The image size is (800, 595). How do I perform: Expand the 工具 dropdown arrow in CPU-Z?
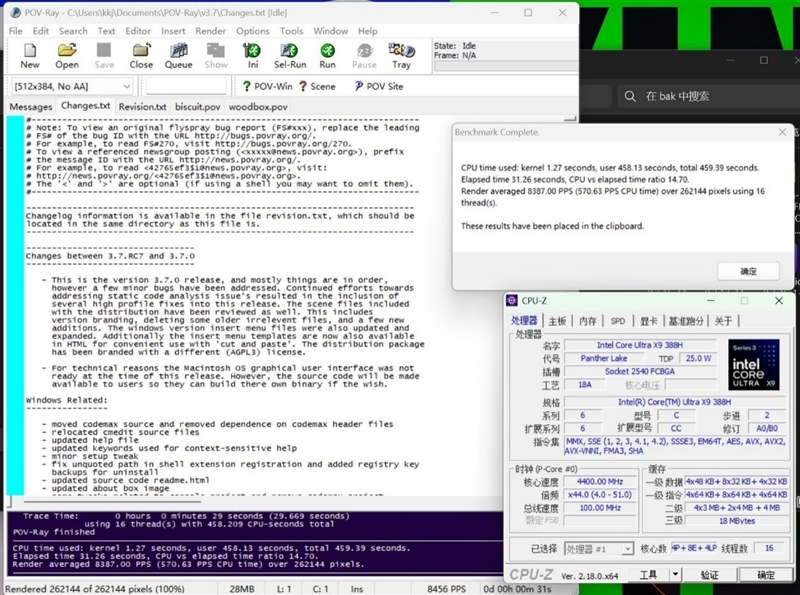point(674,575)
